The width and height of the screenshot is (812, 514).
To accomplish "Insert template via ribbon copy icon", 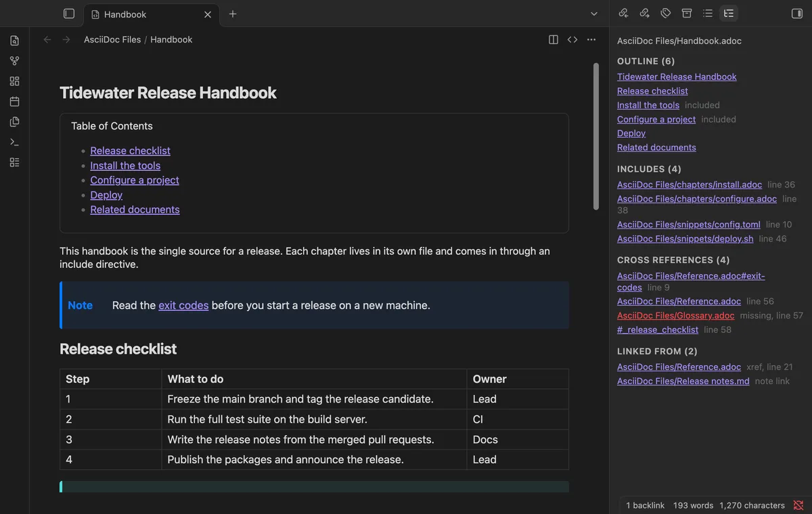I will click(14, 122).
